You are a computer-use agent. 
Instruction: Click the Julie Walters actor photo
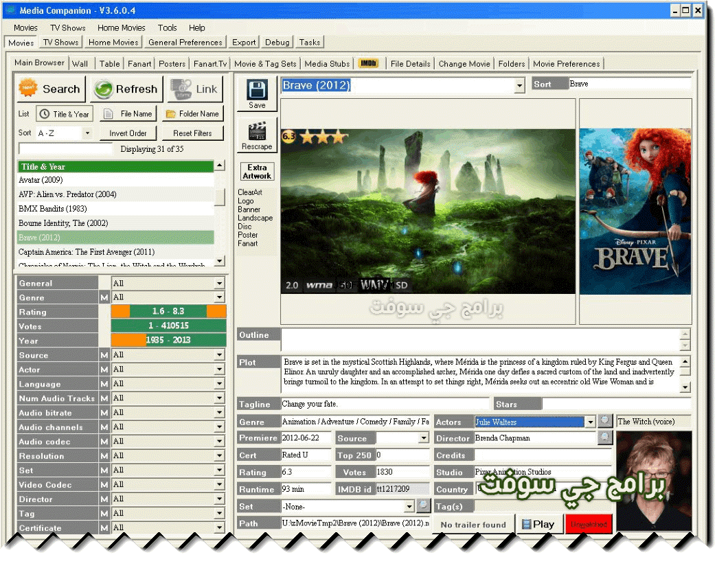654,481
